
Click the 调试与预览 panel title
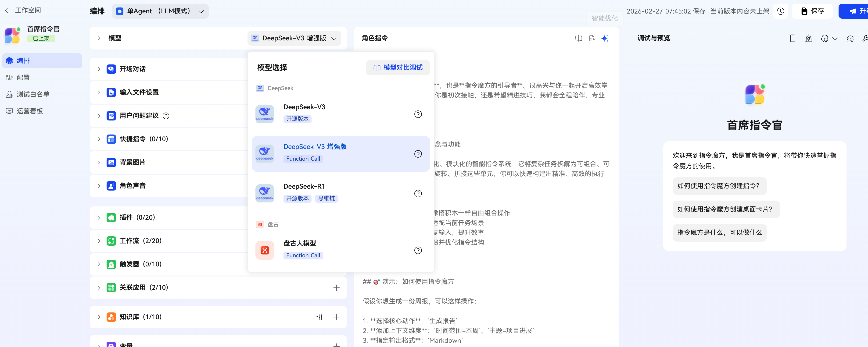653,38
